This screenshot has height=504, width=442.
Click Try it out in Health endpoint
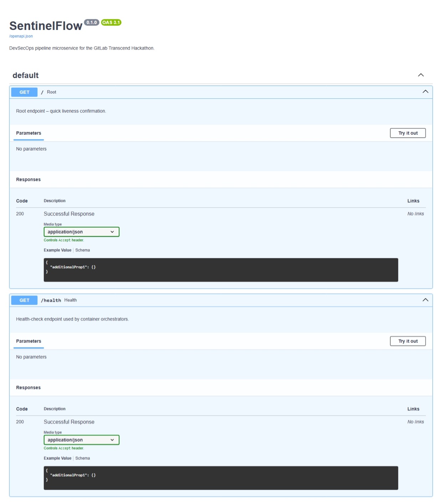408,341
